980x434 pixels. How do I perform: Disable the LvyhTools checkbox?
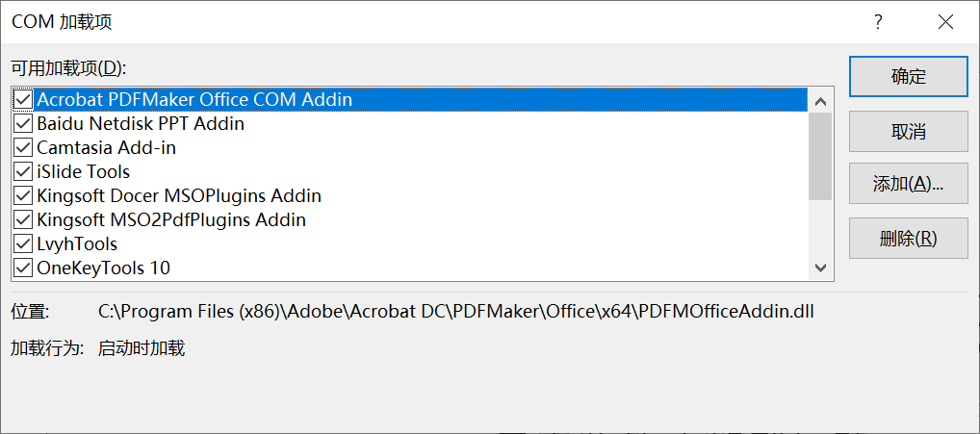23,244
